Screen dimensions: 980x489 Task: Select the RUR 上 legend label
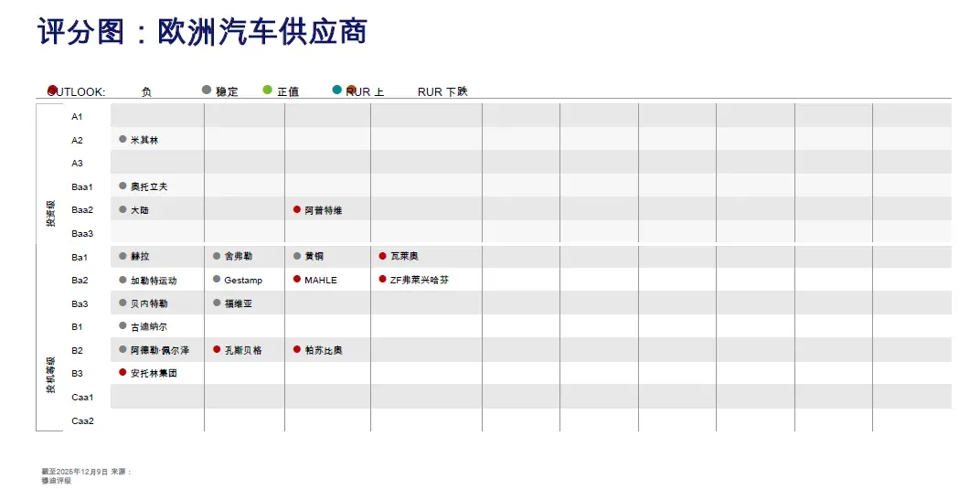point(365,91)
